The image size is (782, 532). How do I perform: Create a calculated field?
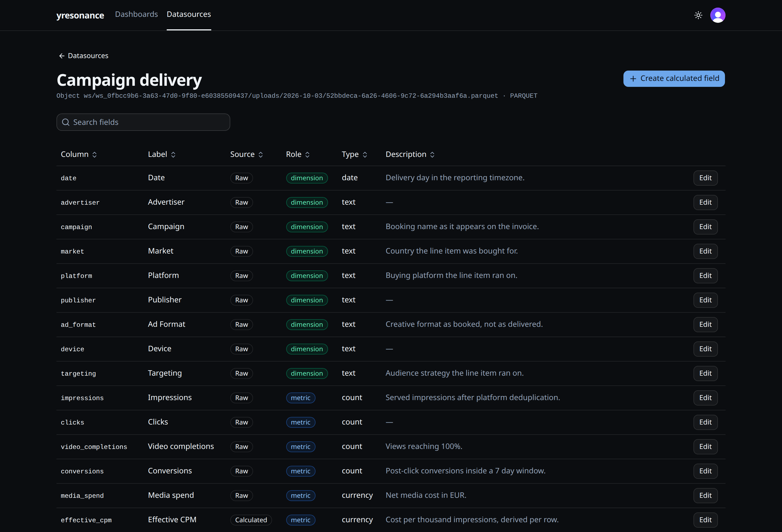(674, 79)
